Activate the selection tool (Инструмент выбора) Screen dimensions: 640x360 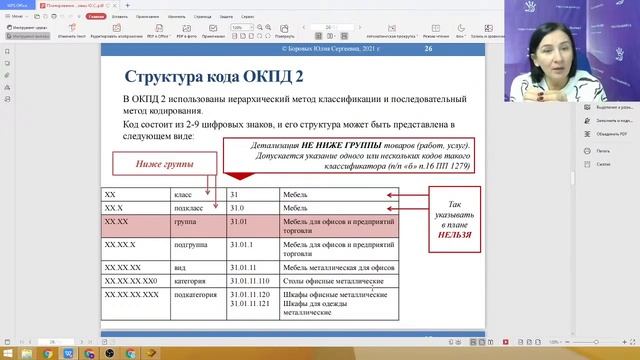click(x=28, y=36)
